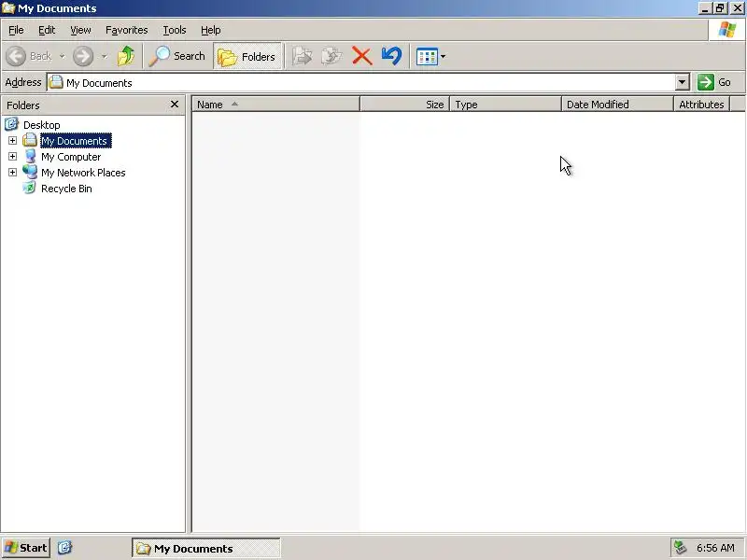This screenshot has height=560, width=747.
Task: Click the system tray network icon
Action: [x=681, y=548]
